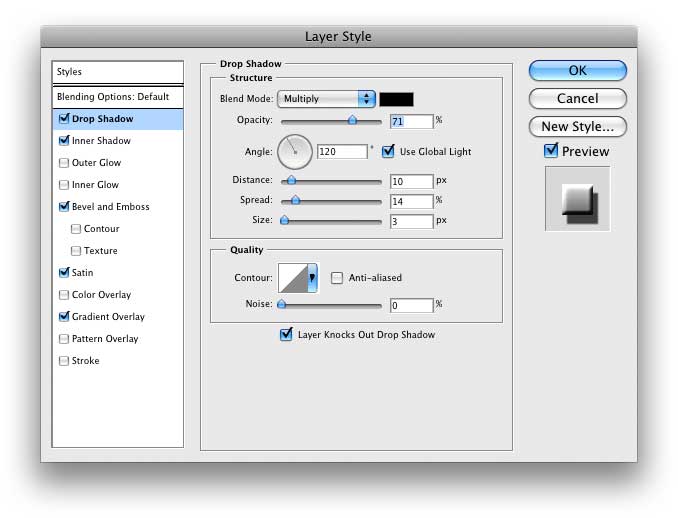Screen dimensions: 678x518
Task: Click the Opacity value field
Action: tap(411, 122)
